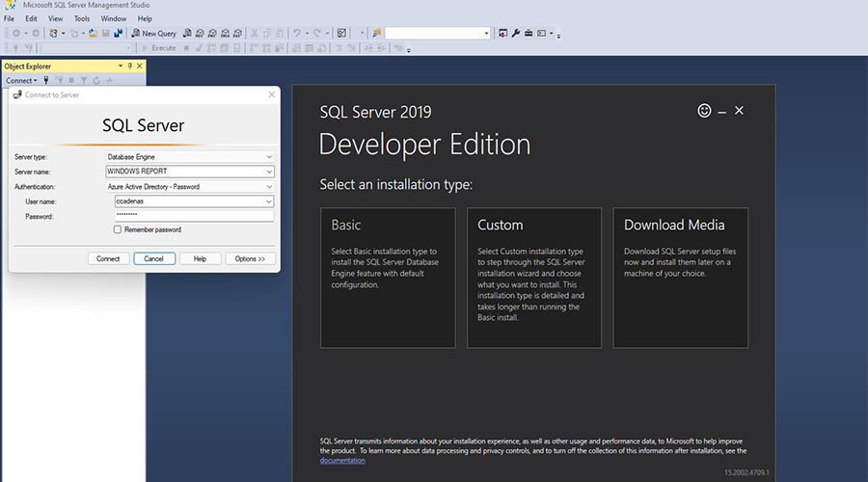Click the Activity Monitor icon in toolbar
The image size is (868, 482).
click(x=341, y=33)
